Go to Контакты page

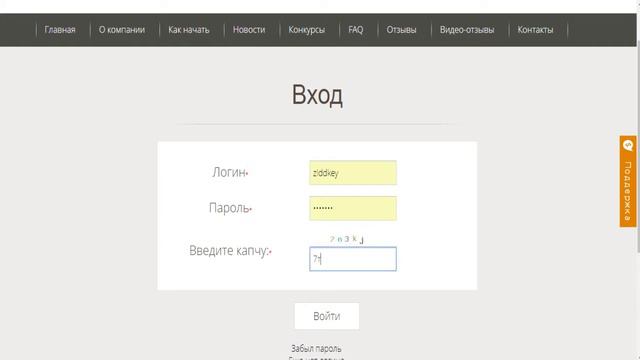click(535, 30)
